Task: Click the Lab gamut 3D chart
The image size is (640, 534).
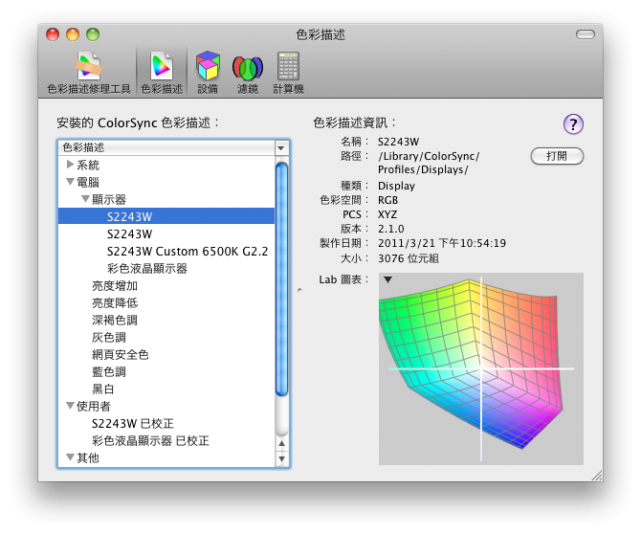Action: pyautogui.click(x=481, y=369)
